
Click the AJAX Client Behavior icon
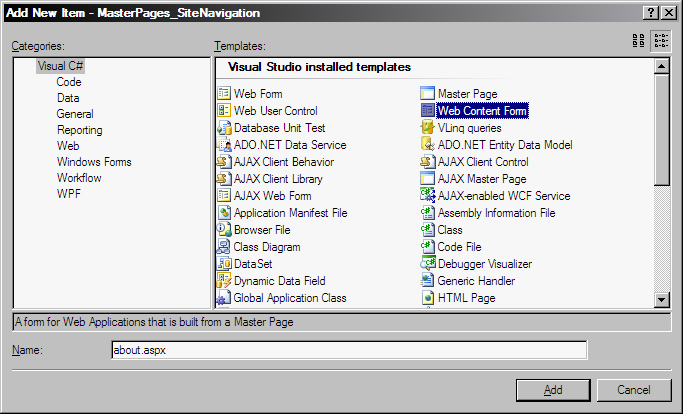[x=224, y=161]
